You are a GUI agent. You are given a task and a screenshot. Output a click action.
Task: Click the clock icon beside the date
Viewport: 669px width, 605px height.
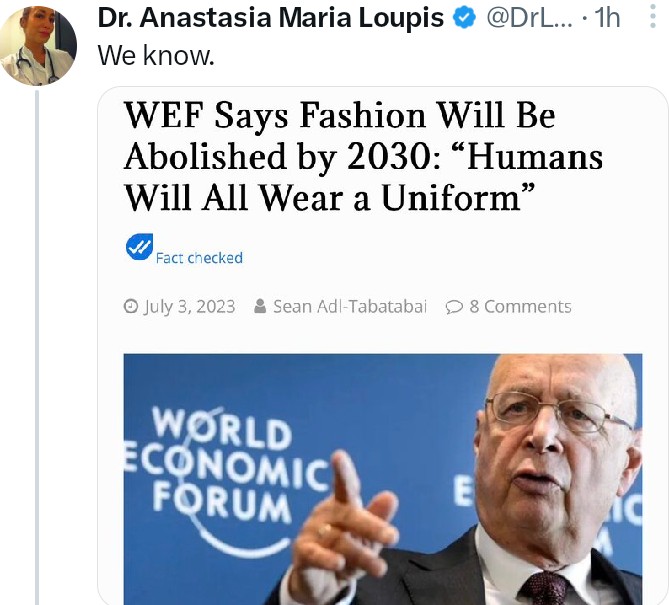pyautogui.click(x=131, y=306)
